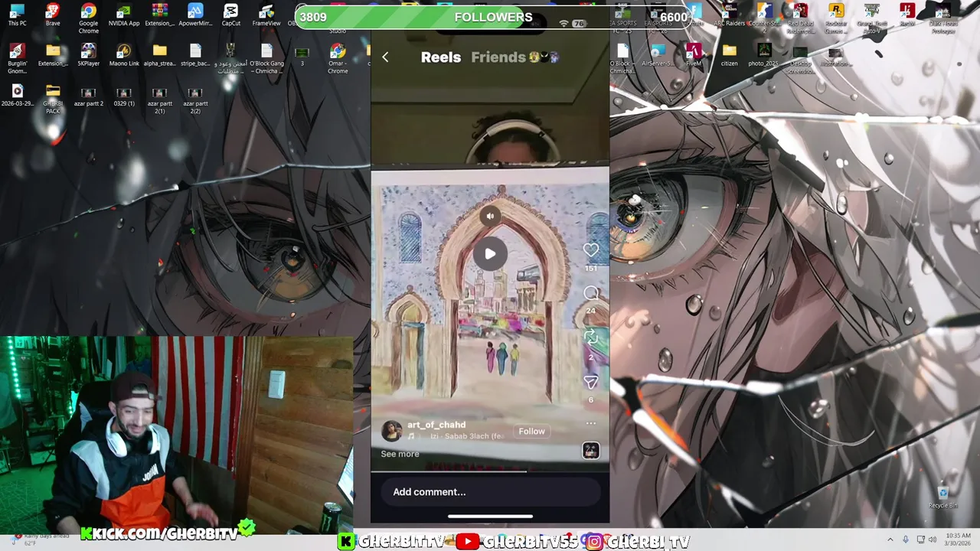980x551 pixels.
Task: Open Burglin' Gnomes desktop shortcut
Action: click(17, 59)
